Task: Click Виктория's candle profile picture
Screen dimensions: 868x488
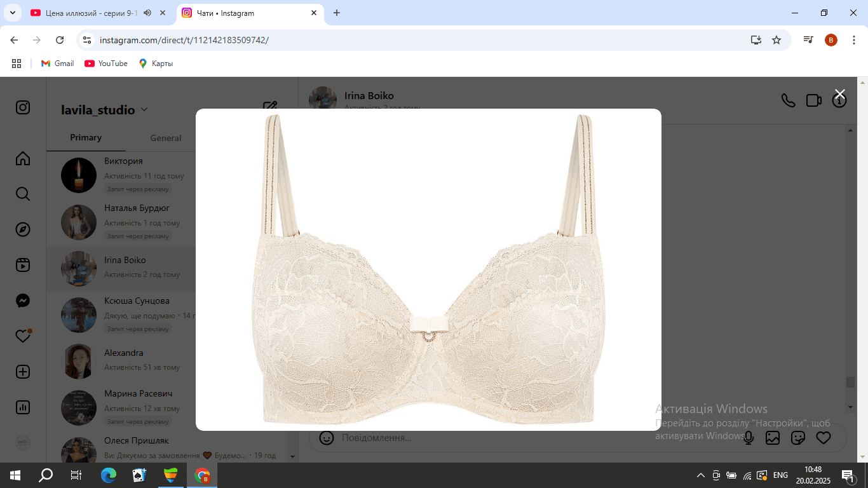Action: click(79, 175)
